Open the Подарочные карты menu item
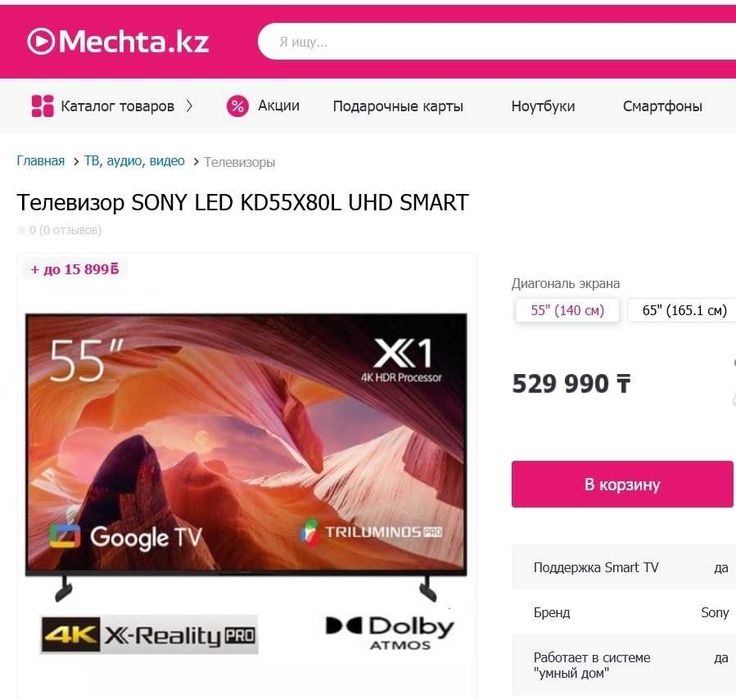The height and width of the screenshot is (699, 736). [x=398, y=106]
